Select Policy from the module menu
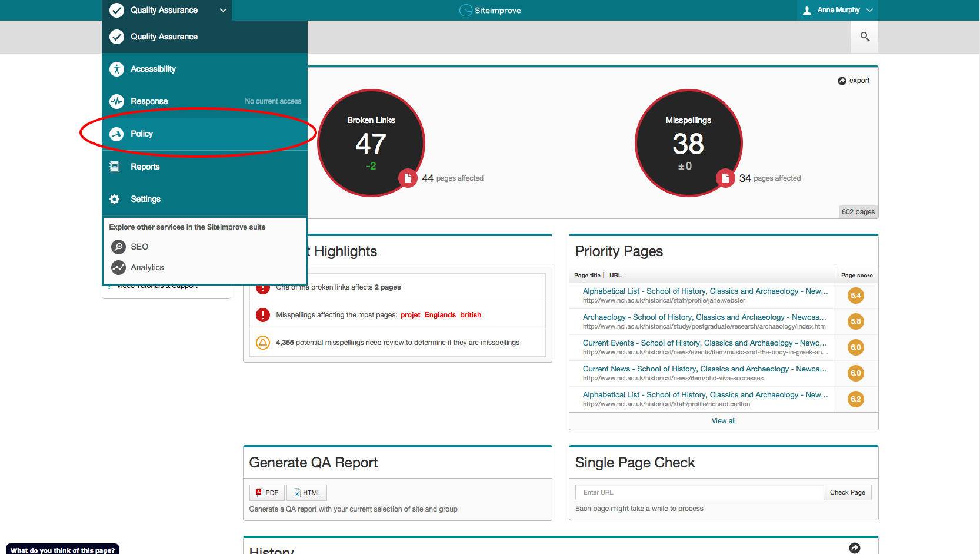The image size is (980, 554). click(142, 134)
